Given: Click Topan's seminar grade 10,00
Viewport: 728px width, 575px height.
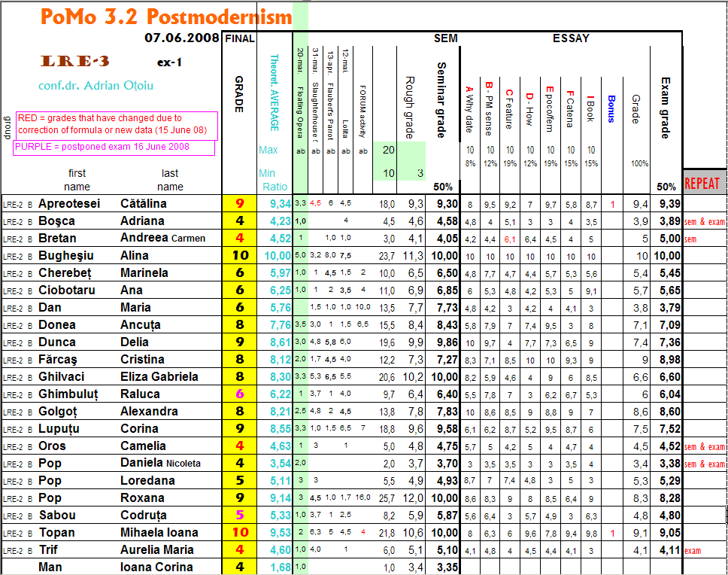Looking at the screenshot, I should 445,533.
